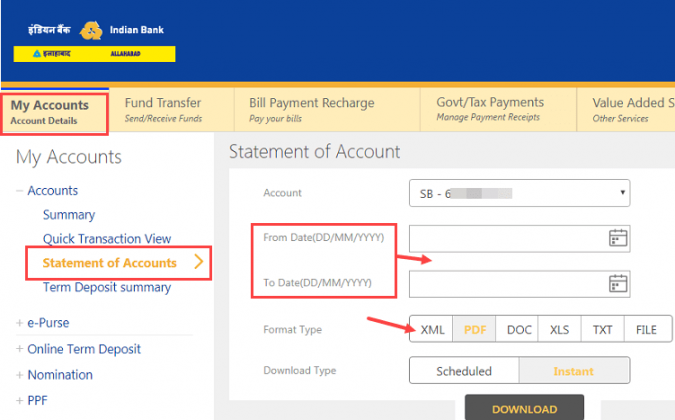Viewport: 675px width, 420px height.
Task: Open the Bill Payment Recharge tab
Action: tap(327, 110)
